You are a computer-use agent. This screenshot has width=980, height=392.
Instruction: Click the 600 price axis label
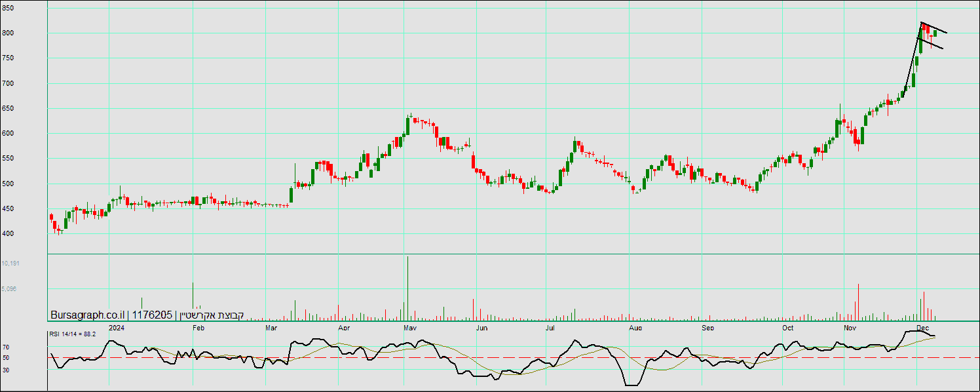coord(7,134)
